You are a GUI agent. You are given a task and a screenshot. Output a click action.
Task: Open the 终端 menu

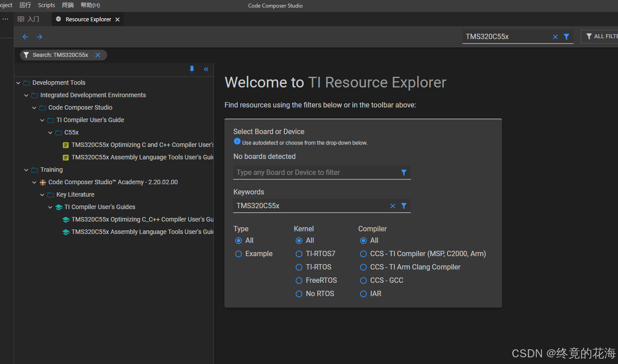pyautogui.click(x=68, y=5)
